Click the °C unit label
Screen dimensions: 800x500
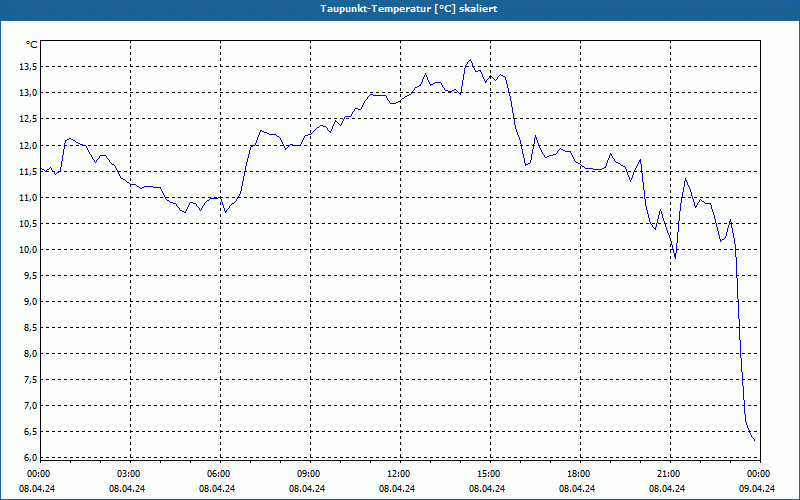pos(32,45)
